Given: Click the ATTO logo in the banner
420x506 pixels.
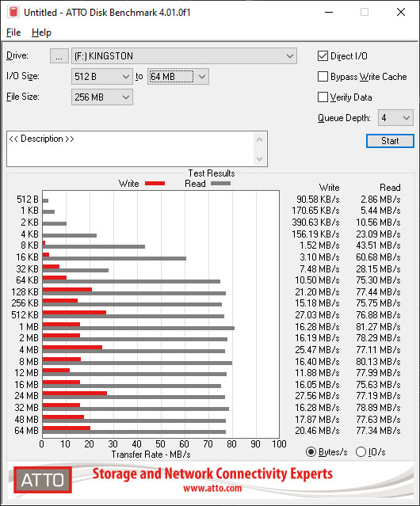Looking at the screenshot, I should pyautogui.click(x=43, y=480).
